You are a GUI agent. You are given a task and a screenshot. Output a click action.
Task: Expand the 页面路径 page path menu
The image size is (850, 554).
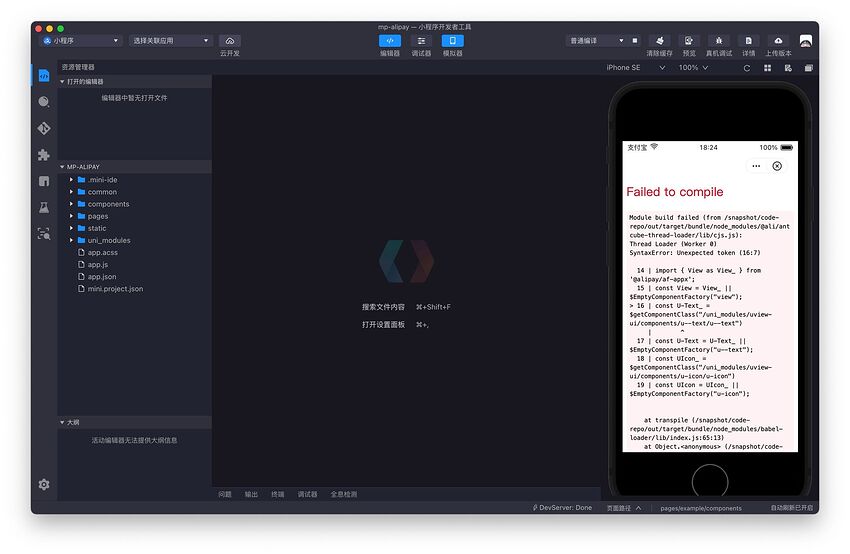pyautogui.click(x=624, y=508)
